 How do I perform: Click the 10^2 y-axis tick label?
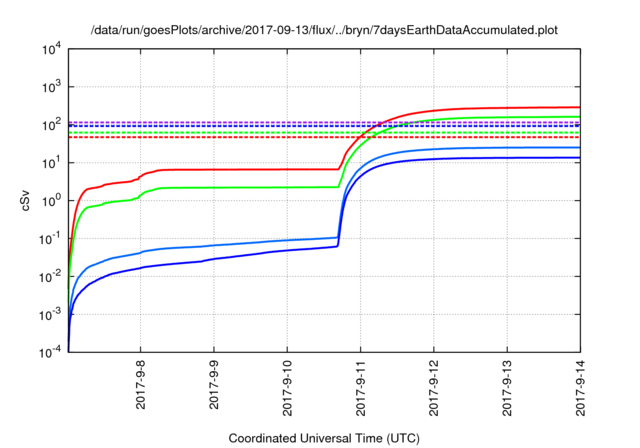(52, 125)
